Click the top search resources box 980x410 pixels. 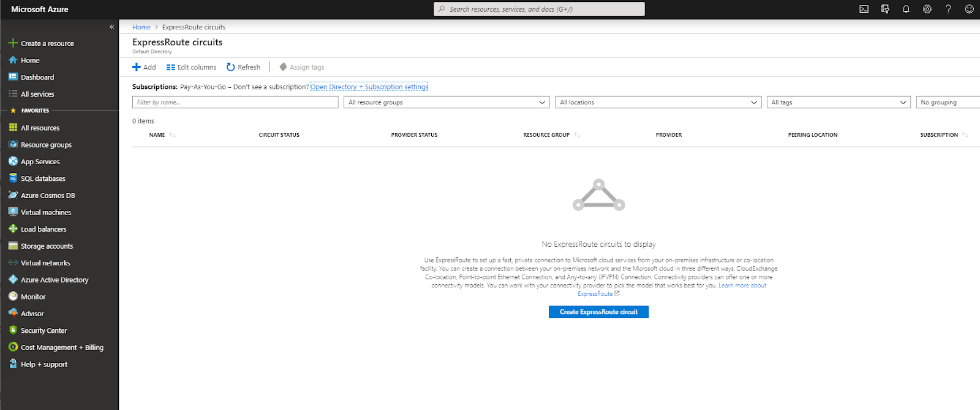click(x=539, y=9)
